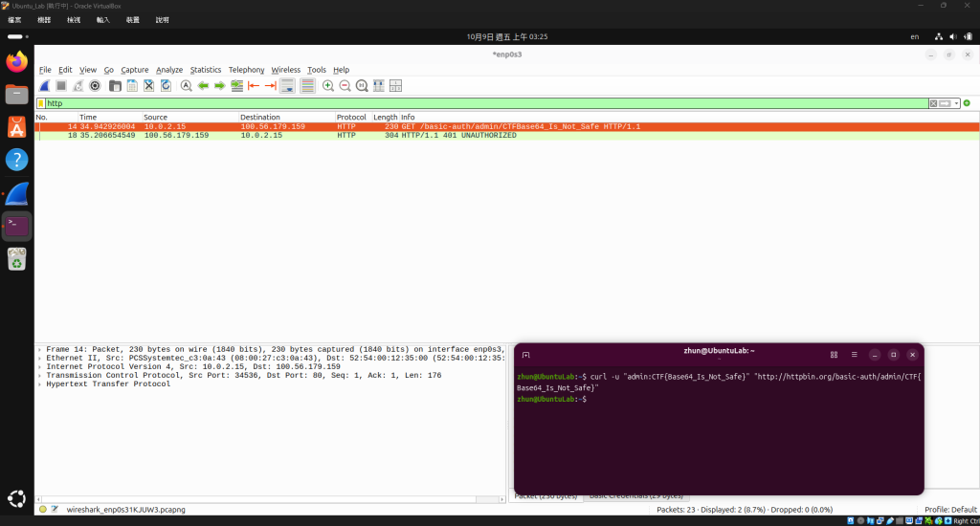Expand Transmission Control Protocol layer

[40, 376]
